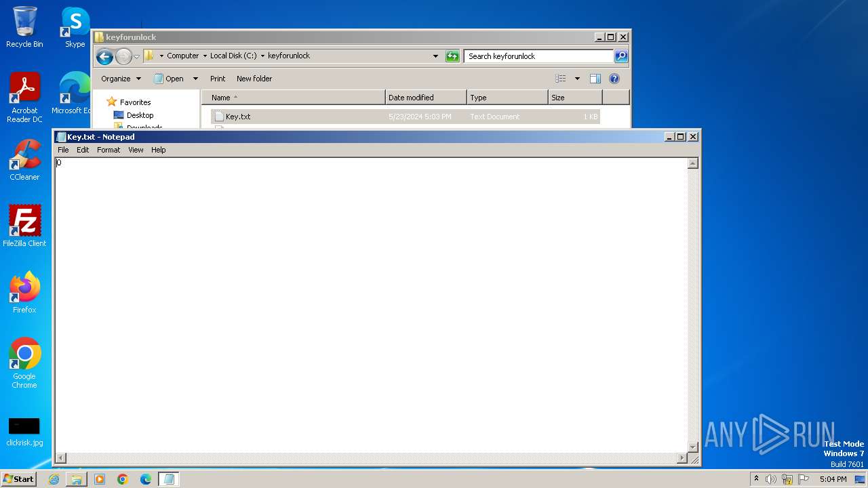
Task: Launch CCleaner from the desktop
Action: [x=24, y=160]
